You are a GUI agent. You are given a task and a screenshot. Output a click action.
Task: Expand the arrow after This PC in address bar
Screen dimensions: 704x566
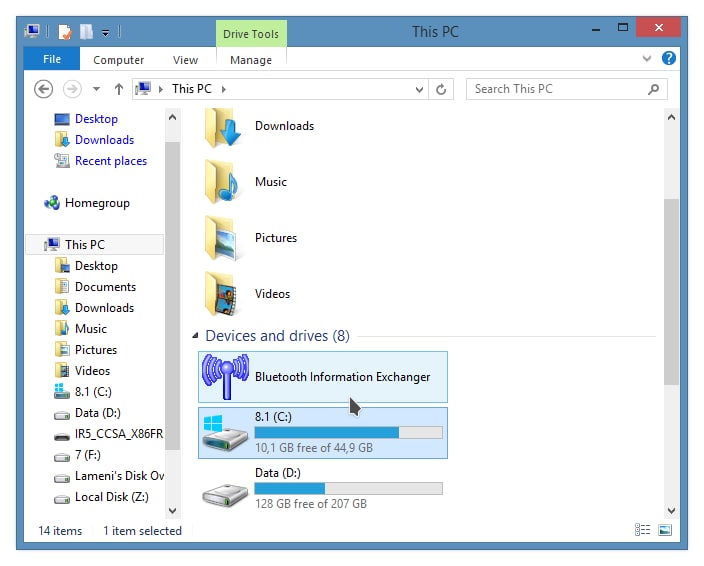click(224, 89)
